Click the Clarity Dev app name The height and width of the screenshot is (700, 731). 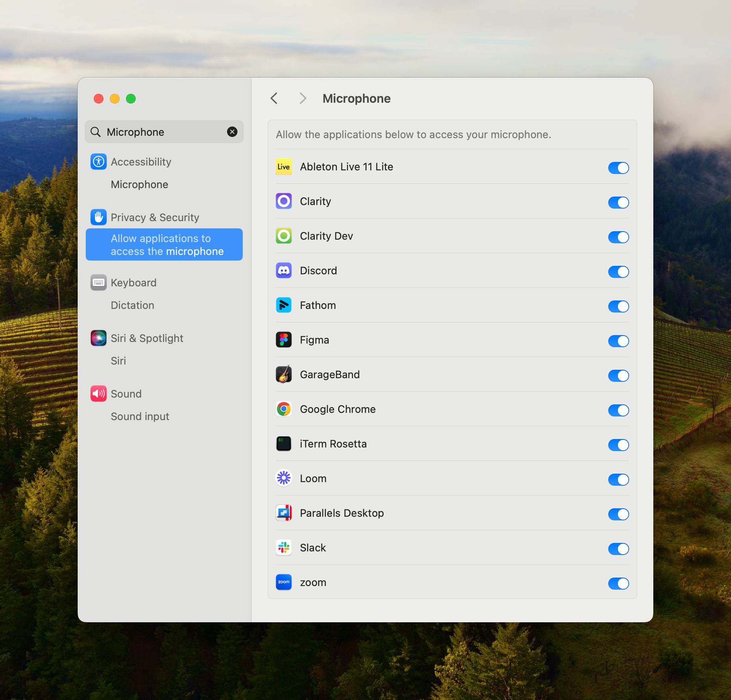click(326, 236)
